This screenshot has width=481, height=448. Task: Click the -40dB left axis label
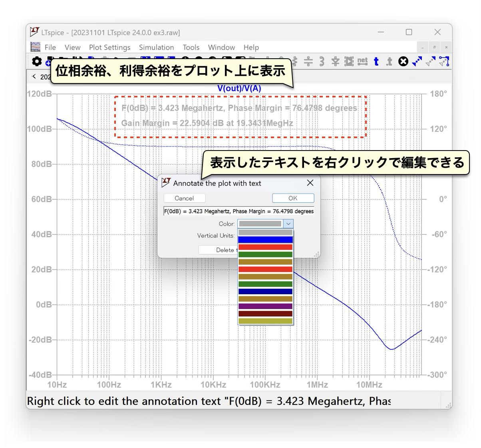pos(40,375)
